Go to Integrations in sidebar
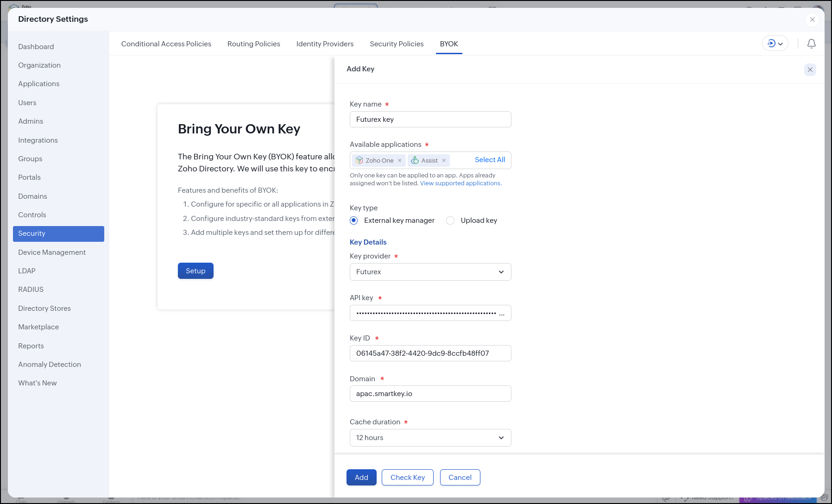 tap(58, 140)
